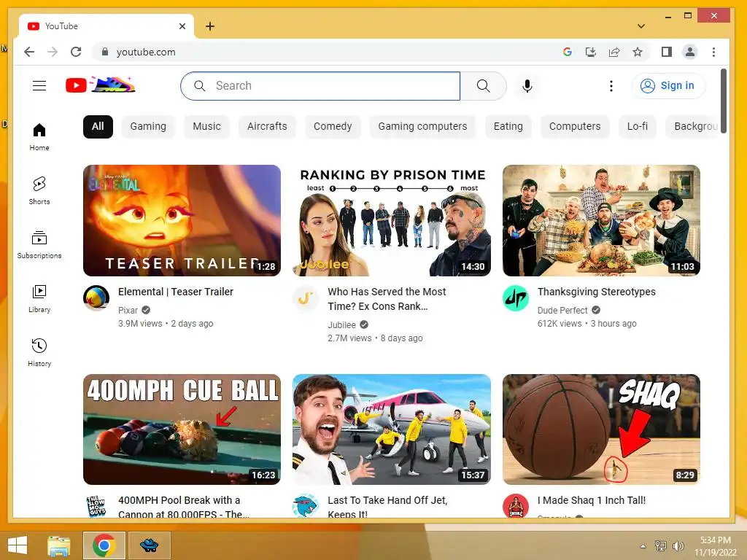Go to Home in sidebar

[39, 137]
